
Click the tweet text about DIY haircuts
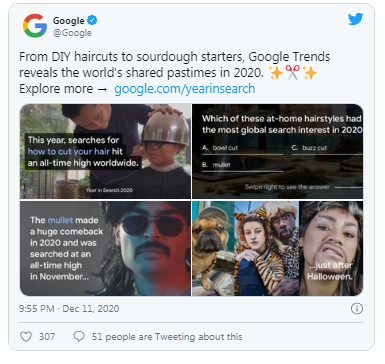pyautogui.click(x=174, y=73)
